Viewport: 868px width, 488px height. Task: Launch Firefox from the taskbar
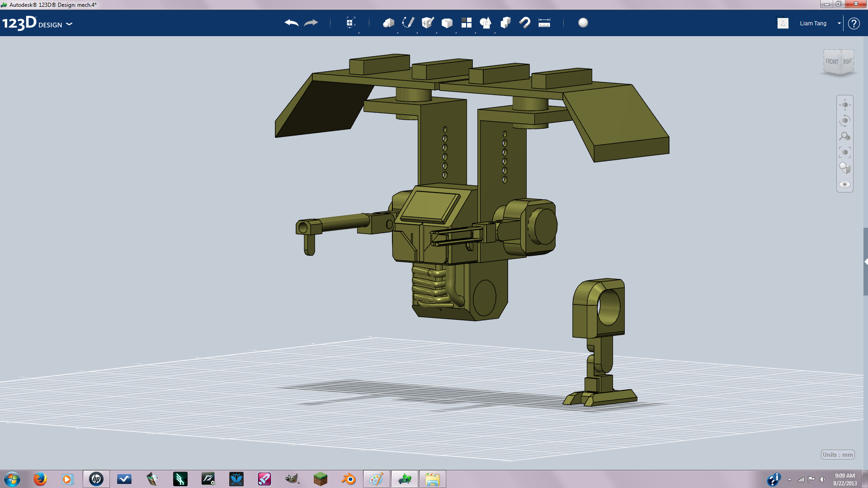coord(40,479)
